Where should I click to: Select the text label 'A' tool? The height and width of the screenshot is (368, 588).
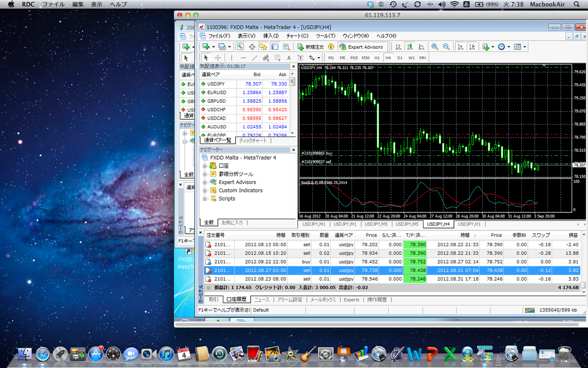pyautogui.click(x=289, y=58)
